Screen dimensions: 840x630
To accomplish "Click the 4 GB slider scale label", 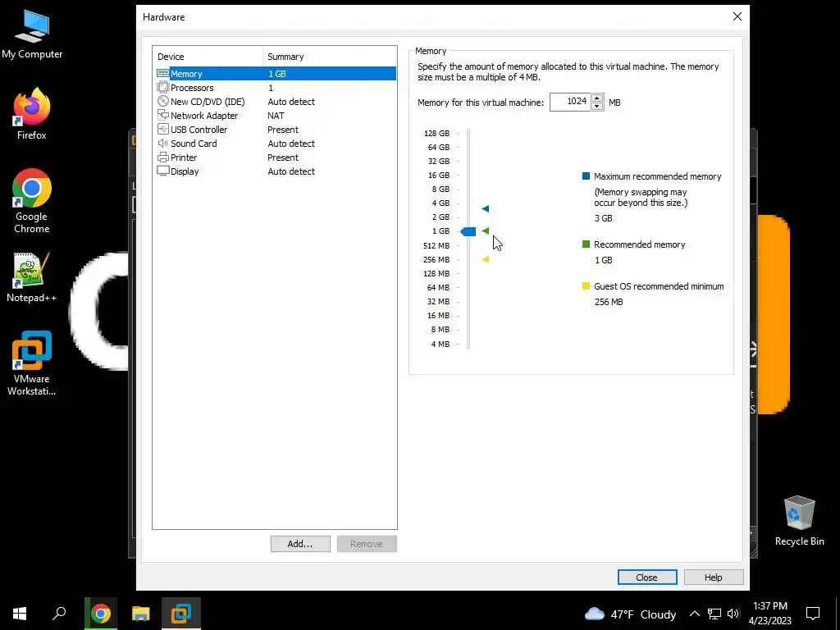I will click(441, 203).
